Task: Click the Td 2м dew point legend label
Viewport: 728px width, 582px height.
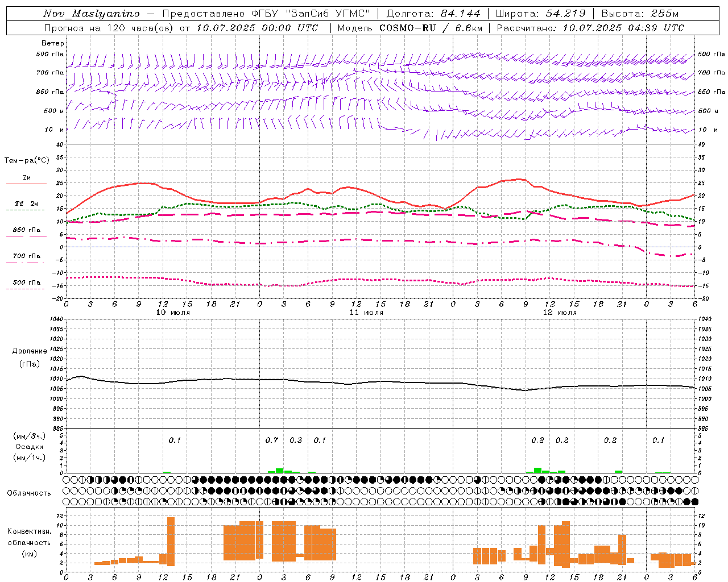Action: coord(27,203)
